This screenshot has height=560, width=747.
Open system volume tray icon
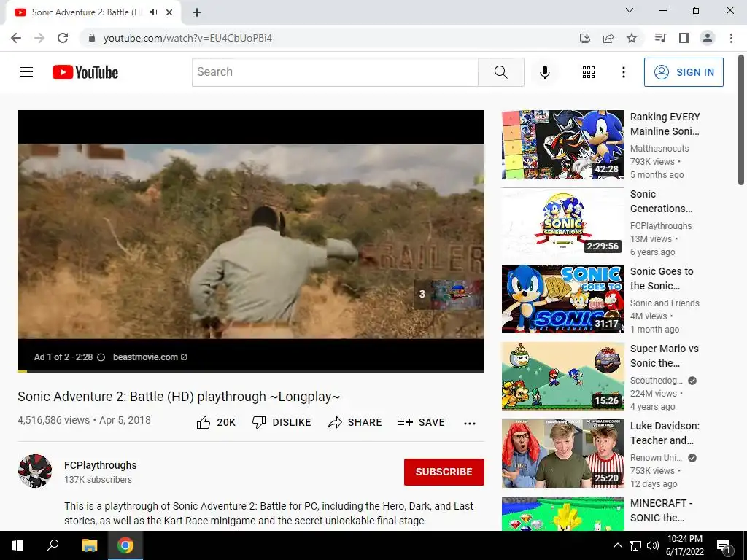[x=653, y=545]
